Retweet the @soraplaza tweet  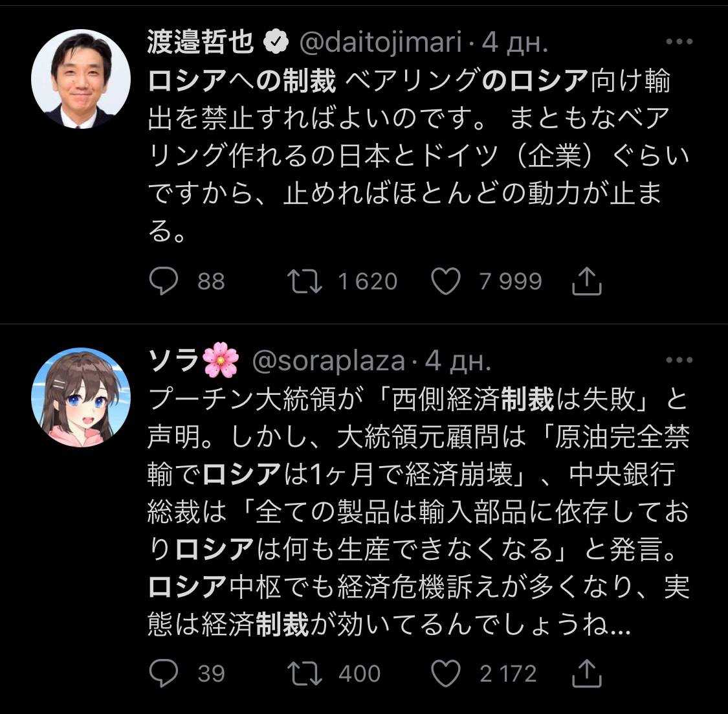tap(305, 674)
